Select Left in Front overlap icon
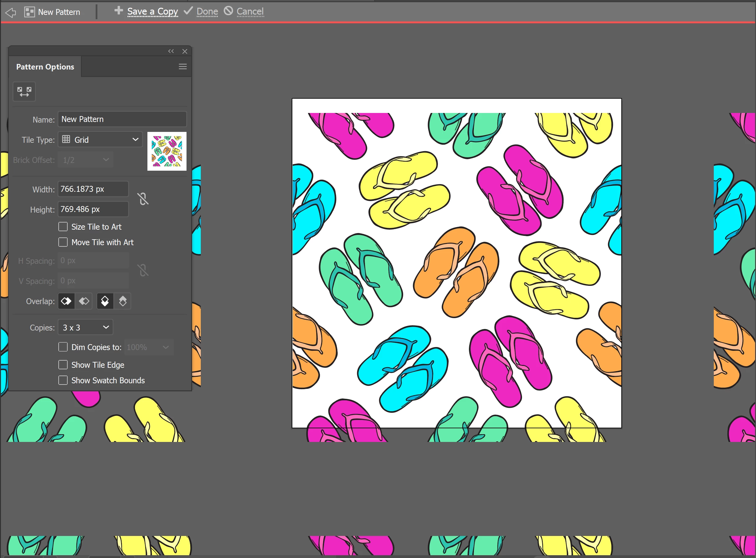The image size is (756, 558). tap(66, 301)
